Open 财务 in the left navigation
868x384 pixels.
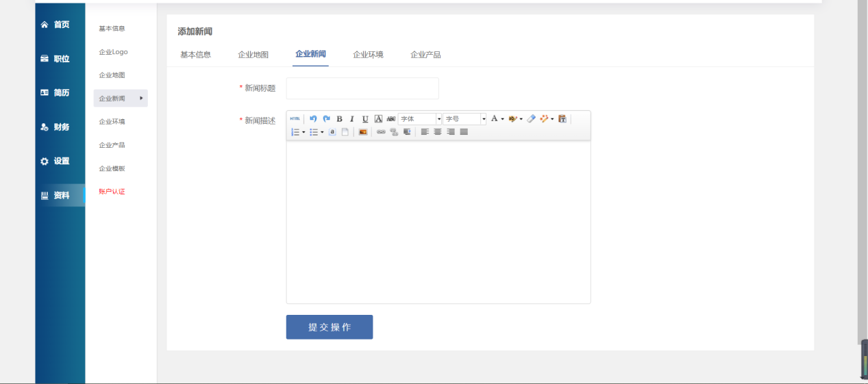[x=60, y=127]
